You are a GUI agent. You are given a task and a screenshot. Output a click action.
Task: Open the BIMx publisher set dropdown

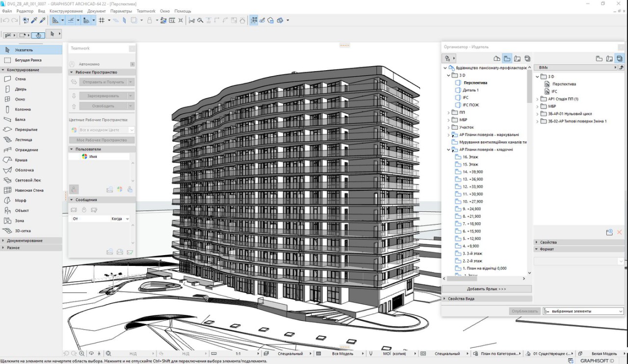[x=575, y=67]
